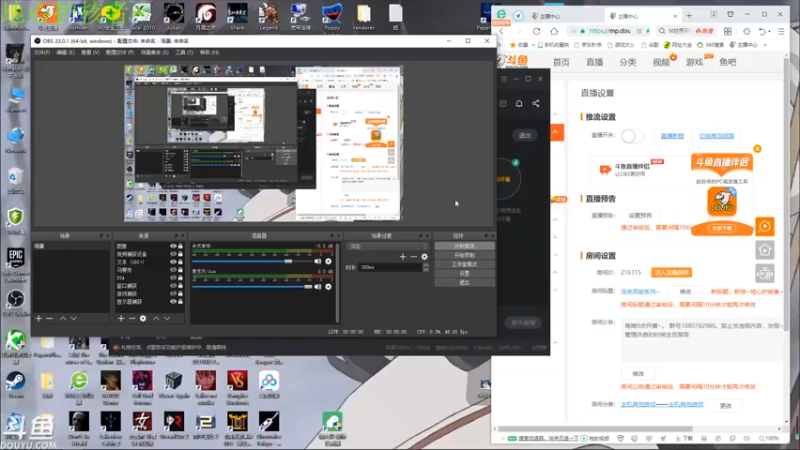Click share icon in Douyu companion window
The height and width of the screenshot is (450, 800).
pyautogui.click(x=536, y=104)
